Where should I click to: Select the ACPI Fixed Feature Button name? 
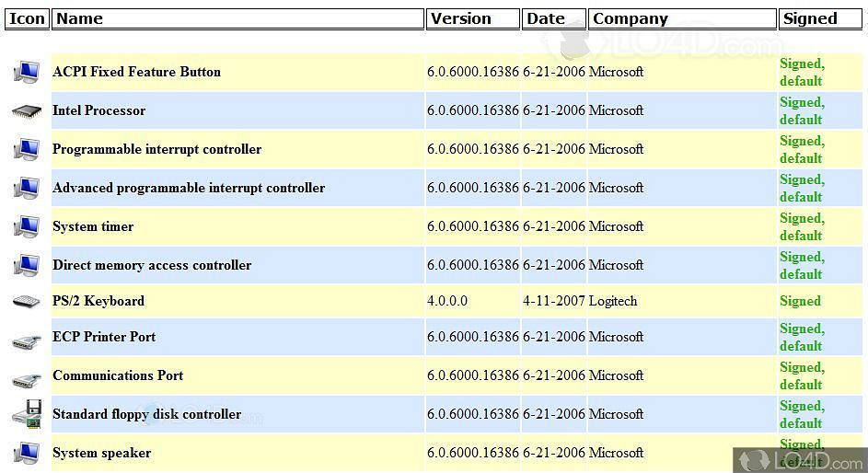click(137, 72)
